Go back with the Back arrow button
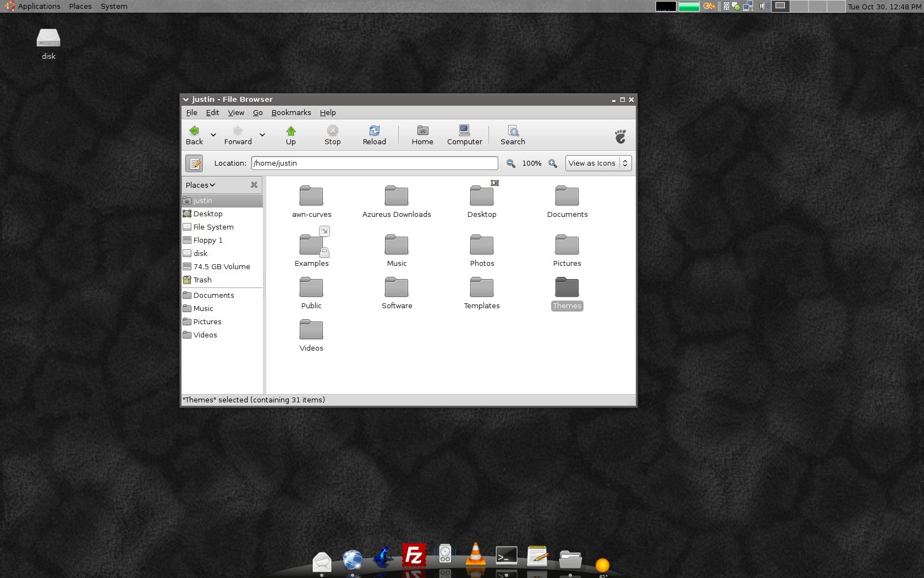This screenshot has height=578, width=924. (x=194, y=135)
